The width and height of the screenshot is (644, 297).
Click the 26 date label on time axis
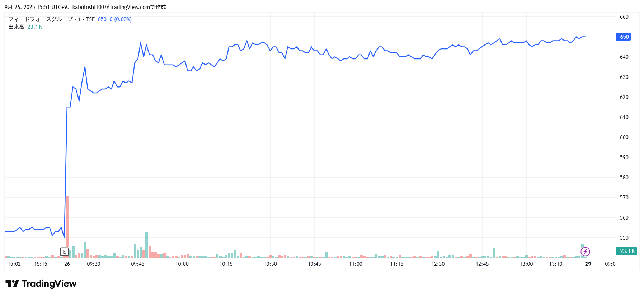67,264
